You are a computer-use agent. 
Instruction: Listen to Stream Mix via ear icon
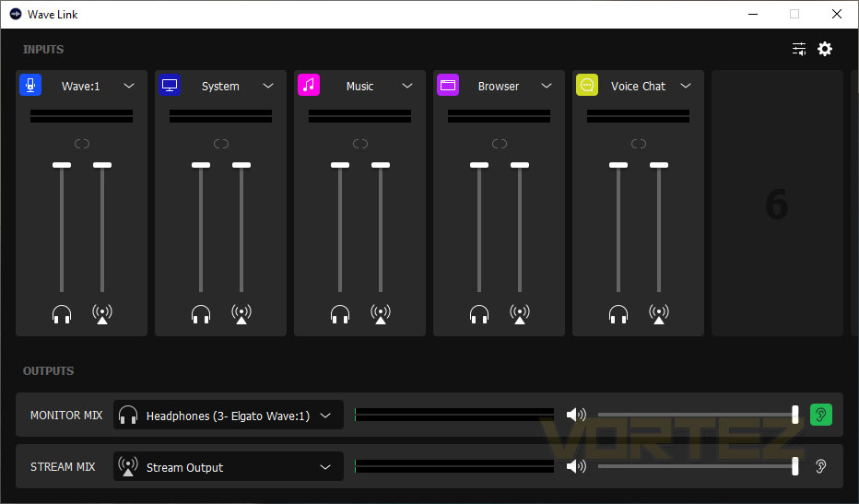coord(820,466)
